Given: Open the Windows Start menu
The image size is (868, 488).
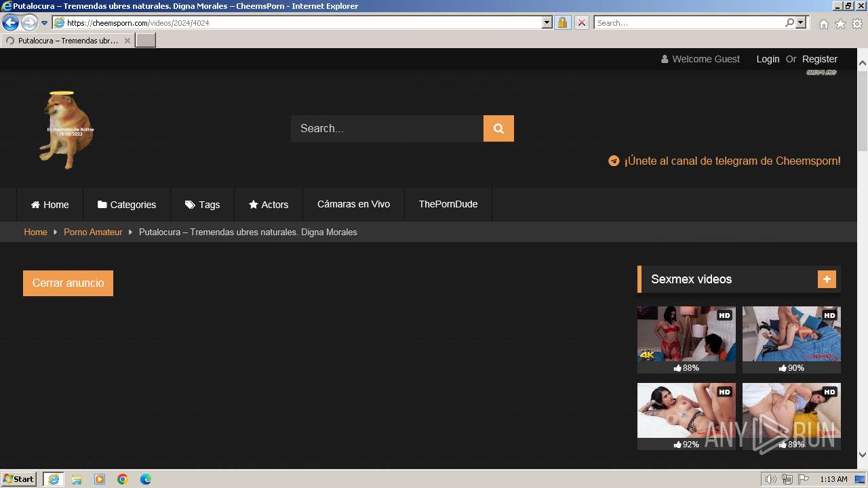Looking at the screenshot, I should 19,479.
